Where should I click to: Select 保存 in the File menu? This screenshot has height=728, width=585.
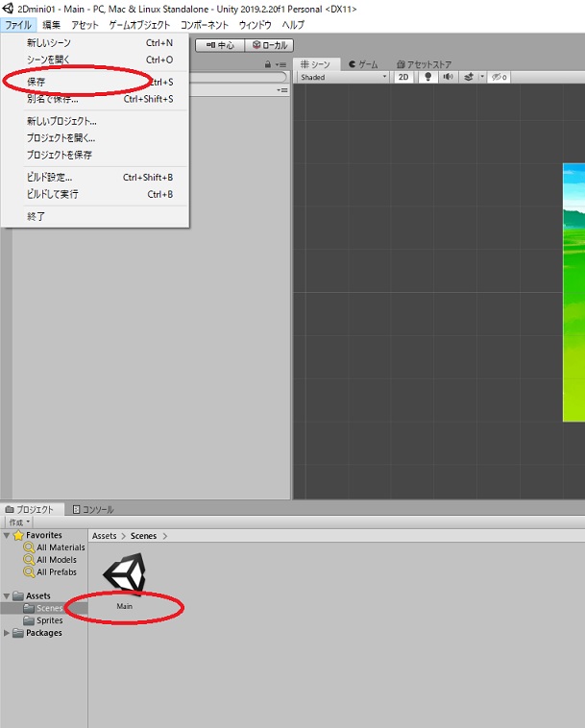click(95, 82)
